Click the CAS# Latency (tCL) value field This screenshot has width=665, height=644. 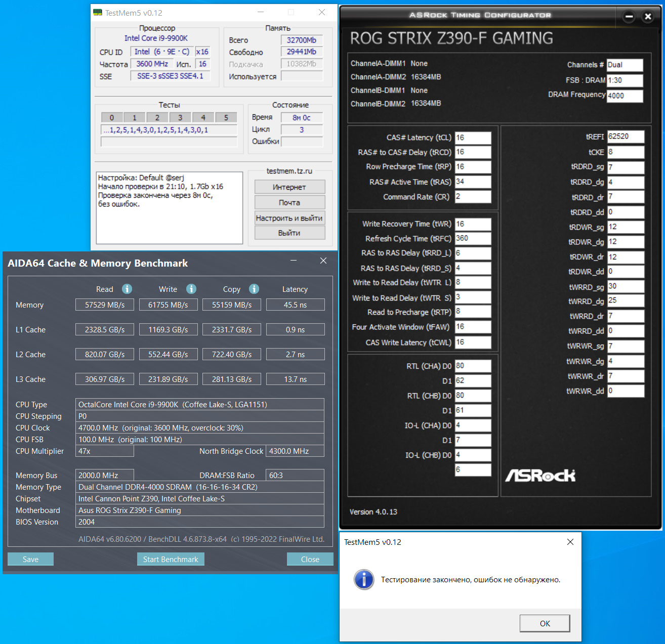pos(473,138)
